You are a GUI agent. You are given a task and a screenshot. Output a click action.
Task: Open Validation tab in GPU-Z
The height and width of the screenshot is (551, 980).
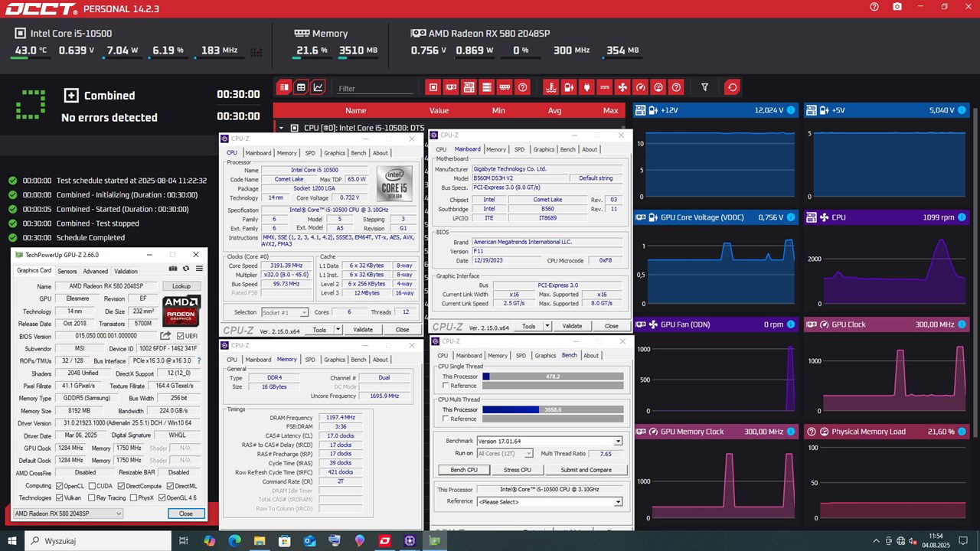pos(126,271)
